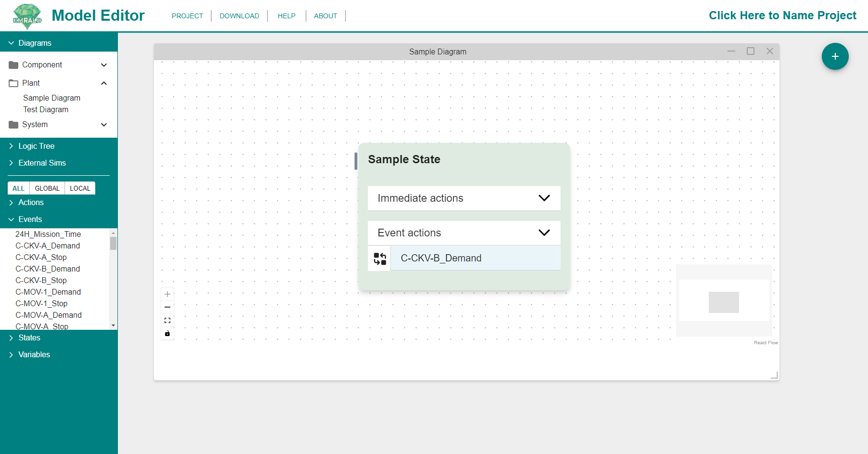Select the GLOBAL filter tab

click(x=47, y=188)
